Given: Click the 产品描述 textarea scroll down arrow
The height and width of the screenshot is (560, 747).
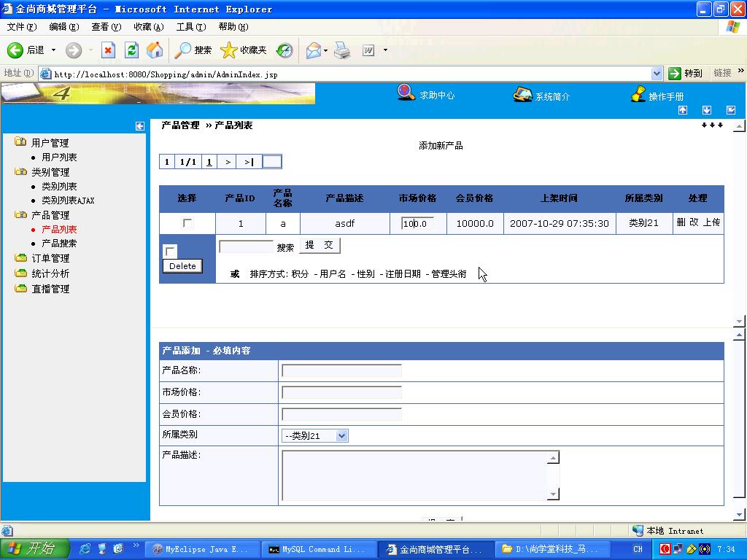Looking at the screenshot, I should [x=553, y=494].
